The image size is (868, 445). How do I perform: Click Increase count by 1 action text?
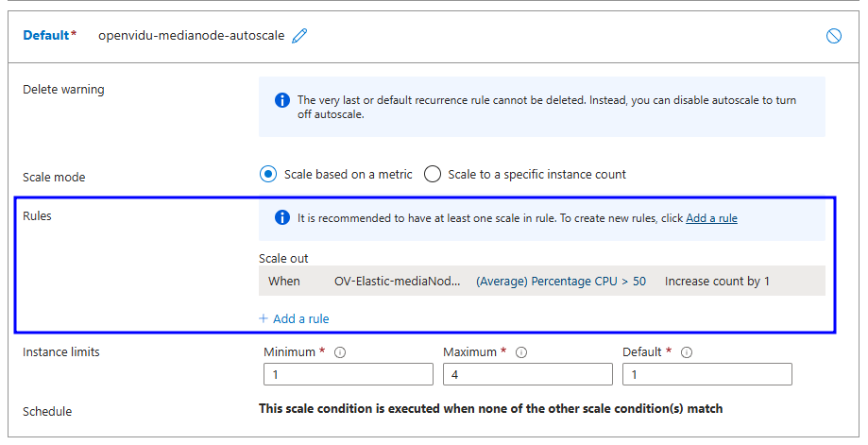(717, 281)
